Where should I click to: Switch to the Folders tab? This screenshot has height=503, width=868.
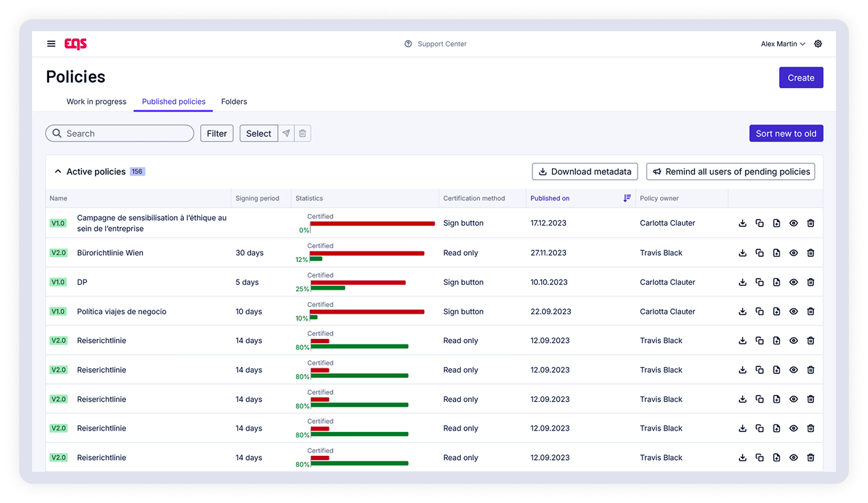[234, 102]
